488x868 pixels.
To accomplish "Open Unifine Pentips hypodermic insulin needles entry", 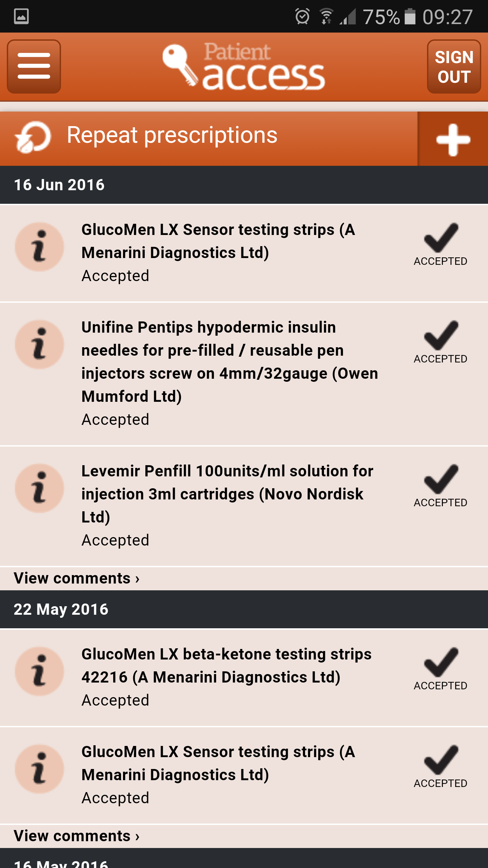I will pyautogui.click(x=229, y=361).
